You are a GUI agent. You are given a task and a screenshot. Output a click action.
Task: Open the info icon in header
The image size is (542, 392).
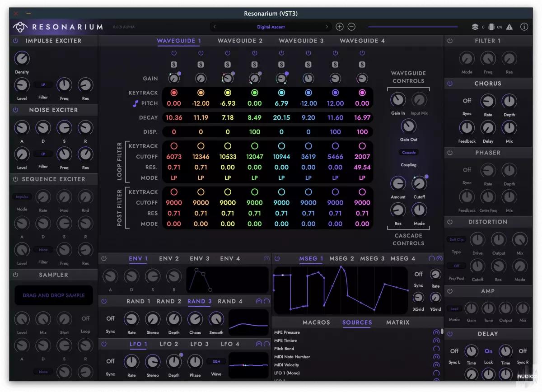524,27
